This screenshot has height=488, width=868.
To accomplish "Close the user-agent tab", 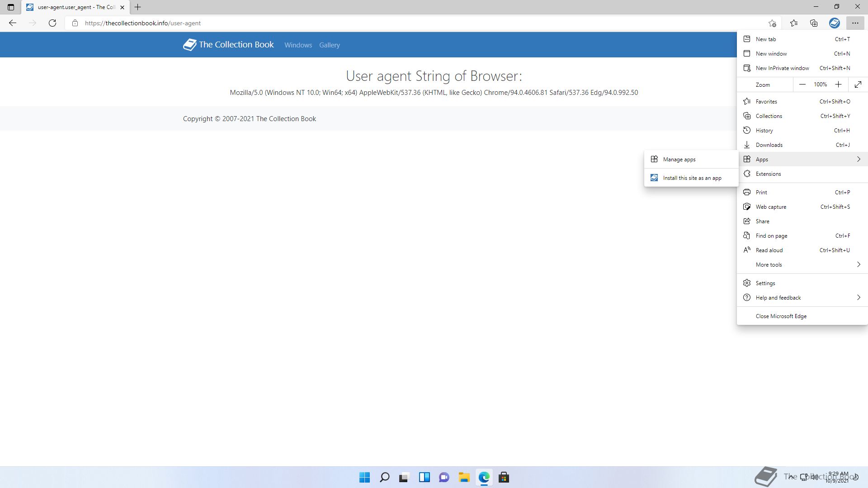I will tap(122, 7).
